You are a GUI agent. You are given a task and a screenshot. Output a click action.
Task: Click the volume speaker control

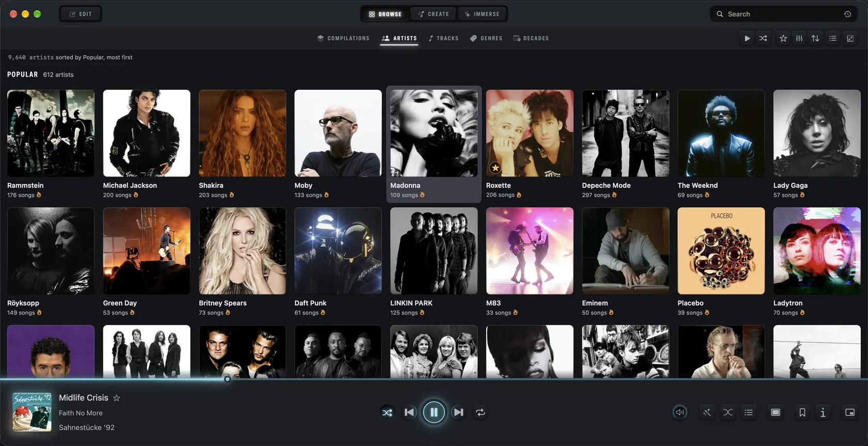point(680,412)
